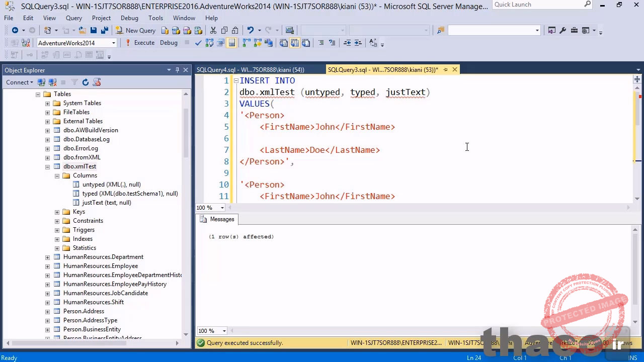The image size is (644, 362).
Task: Click the Properties wrench icon
Action: click(x=562, y=31)
